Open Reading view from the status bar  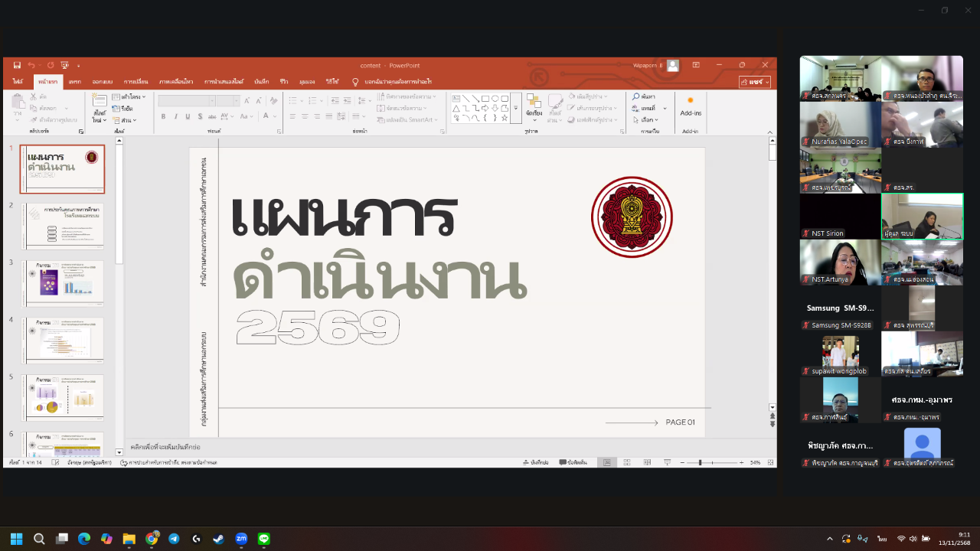pyautogui.click(x=645, y=462)
